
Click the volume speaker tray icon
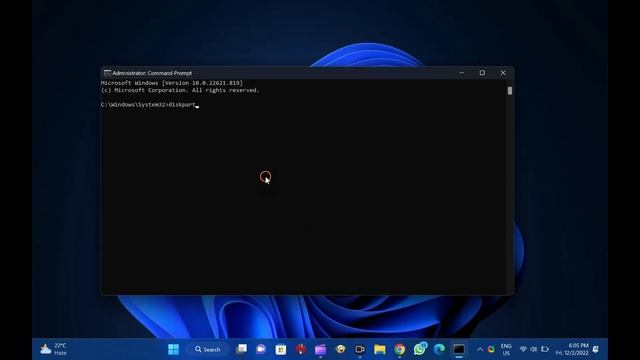tap(533, 349)
